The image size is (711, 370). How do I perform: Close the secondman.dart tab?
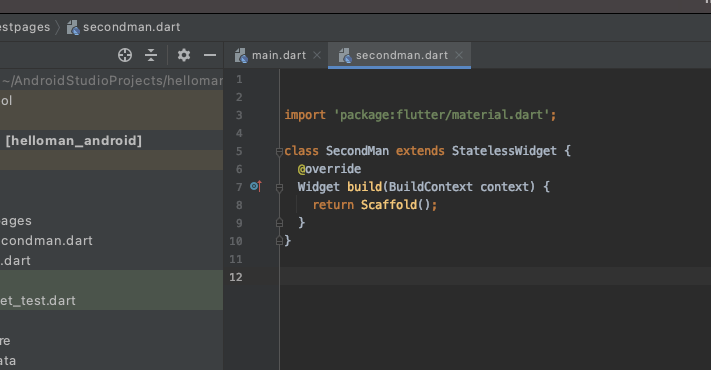tap(459, 55)
